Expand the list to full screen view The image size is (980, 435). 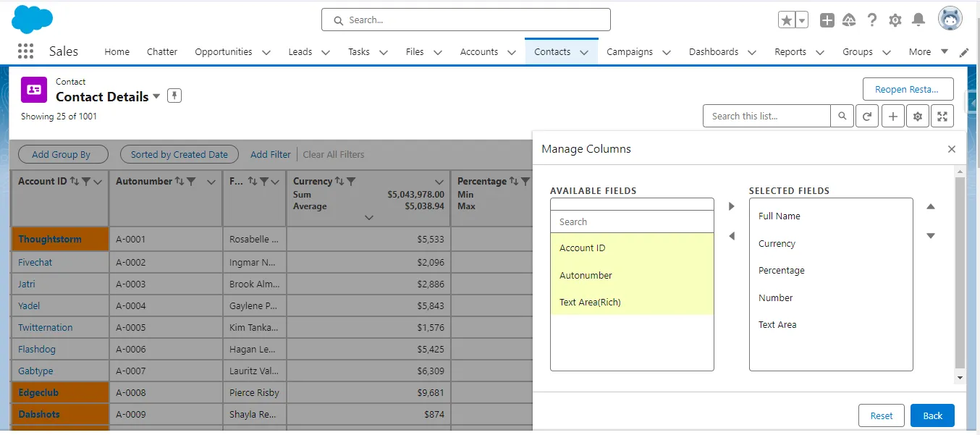[942, 115]
